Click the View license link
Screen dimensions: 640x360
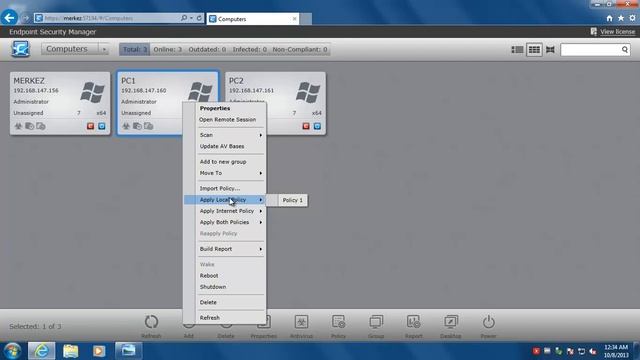tap(617, 31)
